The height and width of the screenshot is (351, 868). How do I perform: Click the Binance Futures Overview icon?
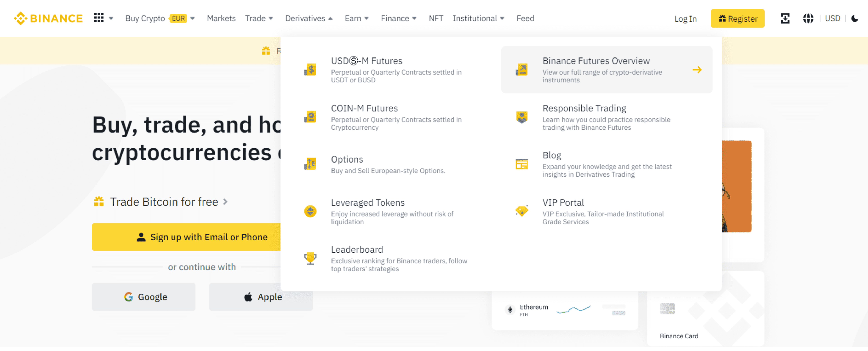coord(522,70)
